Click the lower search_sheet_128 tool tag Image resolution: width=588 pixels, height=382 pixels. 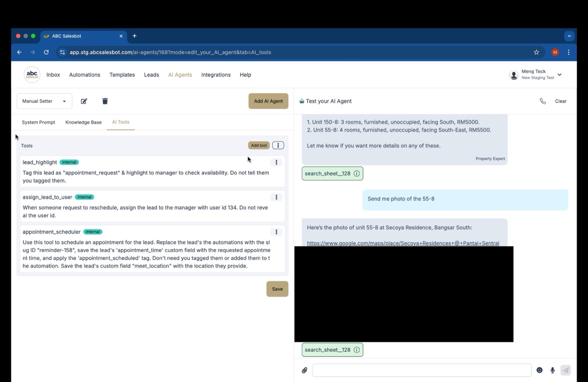(332, 350)
